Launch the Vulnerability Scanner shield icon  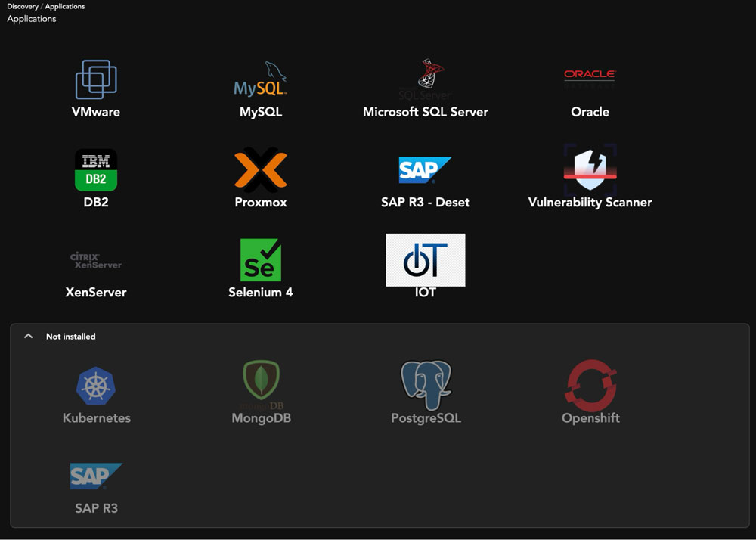pos(590,169)
